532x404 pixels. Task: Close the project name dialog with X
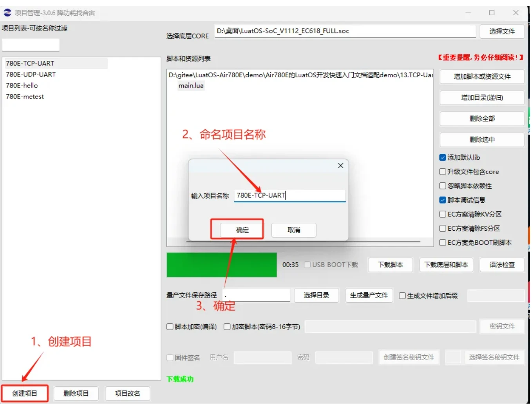tap(340, 166)
